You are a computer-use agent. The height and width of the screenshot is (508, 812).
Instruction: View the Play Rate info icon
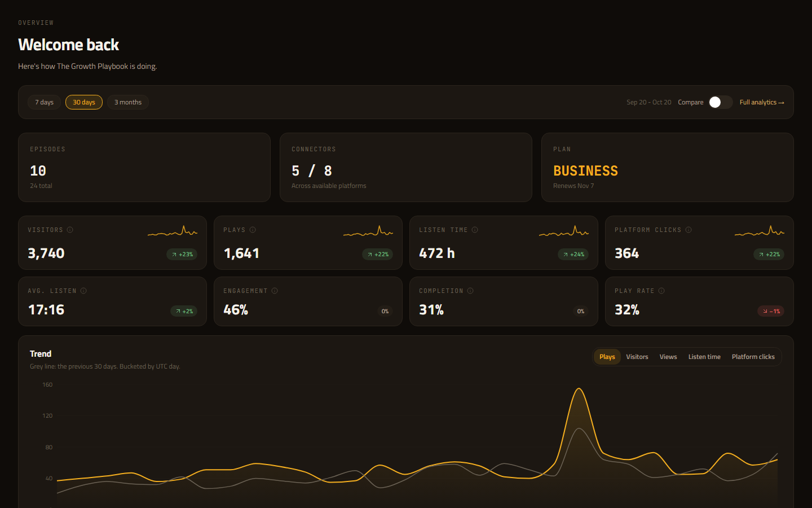[661, 291]
